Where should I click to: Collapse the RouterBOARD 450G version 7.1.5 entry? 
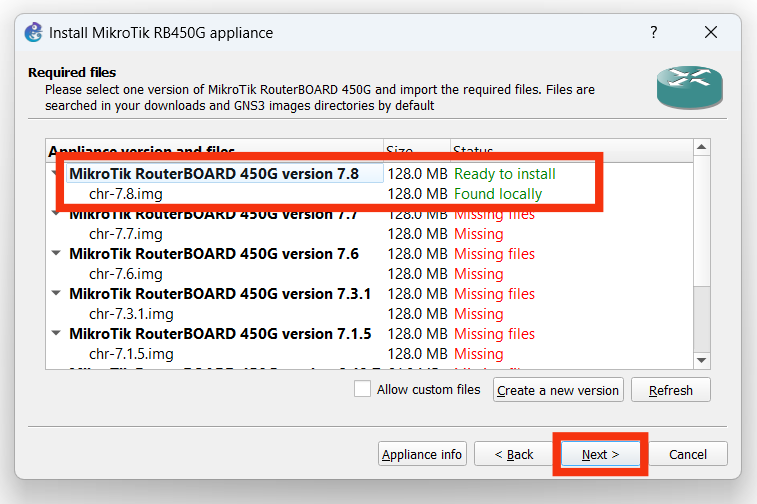(x=56, y=334)
